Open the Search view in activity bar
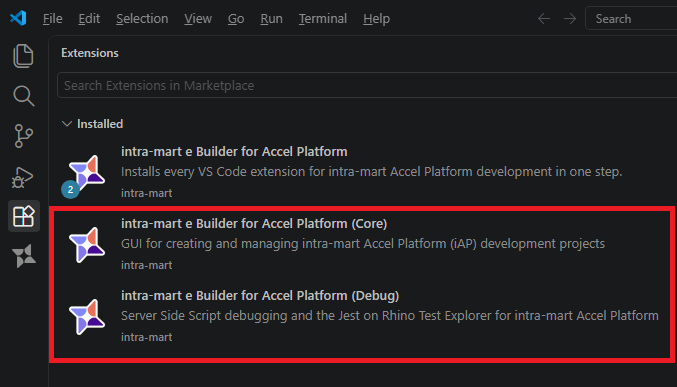The height and width of the screenshot is (387, 677). 23,96
